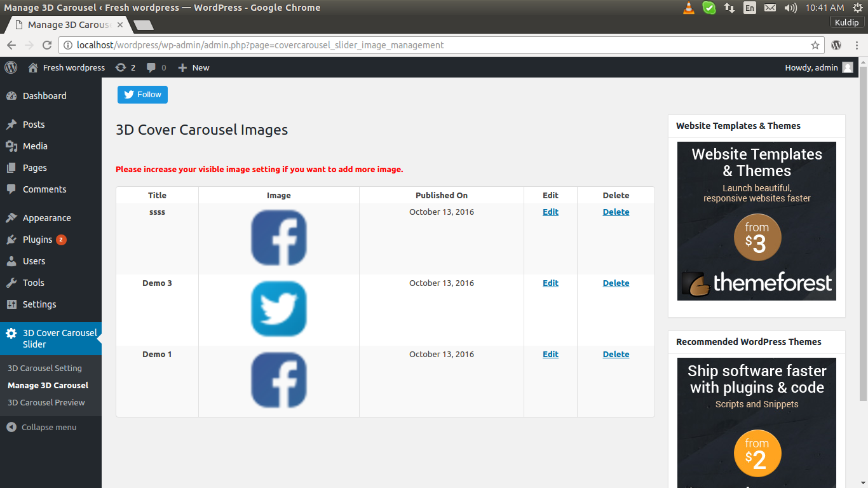Open comments bubble in admin bar

pos(156,67)
